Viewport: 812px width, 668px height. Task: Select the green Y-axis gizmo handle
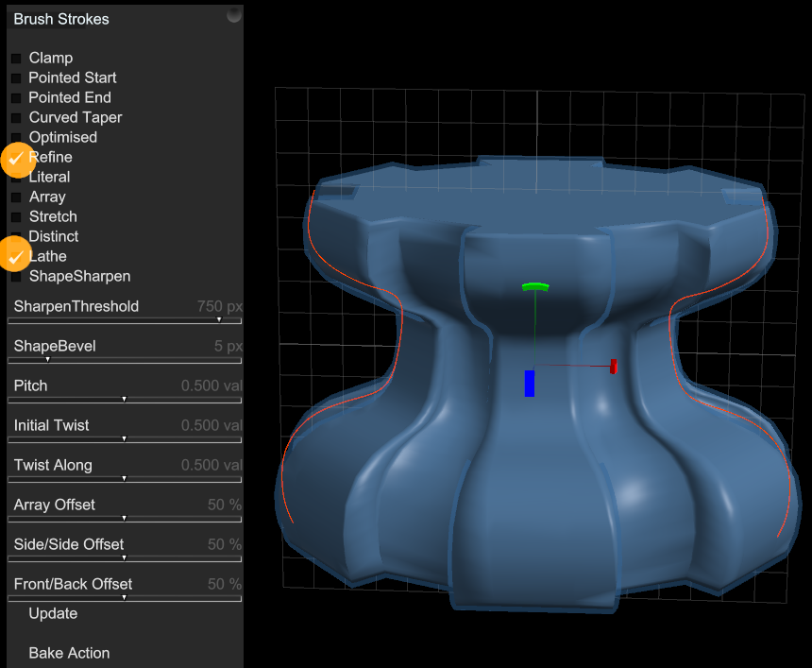[x=535, y=286]
